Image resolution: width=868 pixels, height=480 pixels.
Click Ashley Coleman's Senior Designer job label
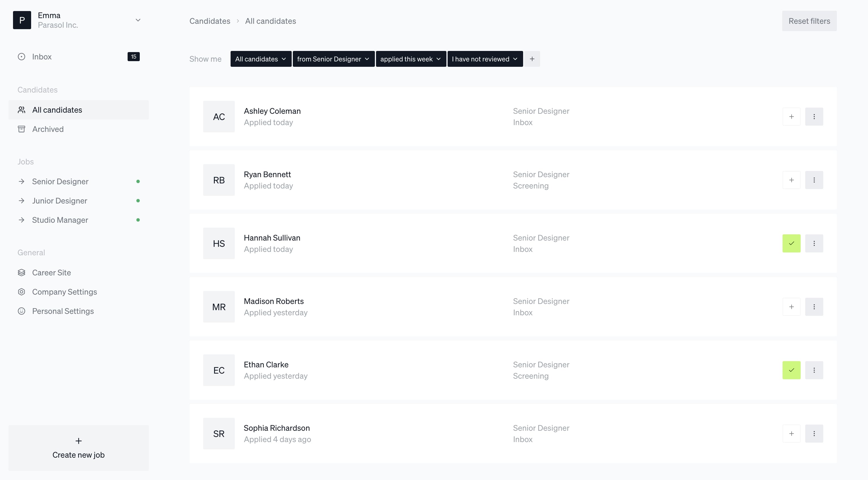541,111
